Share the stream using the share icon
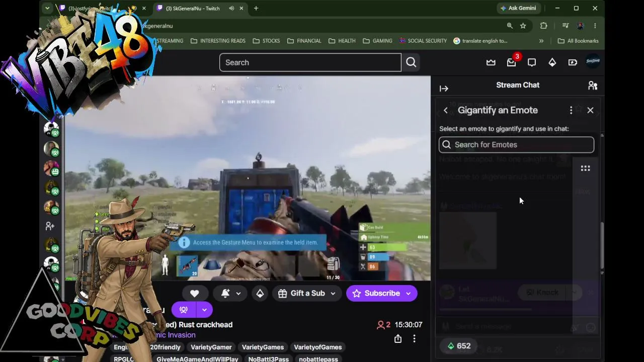The width and height of the screenshot is (644, 362). pos(398,339)
